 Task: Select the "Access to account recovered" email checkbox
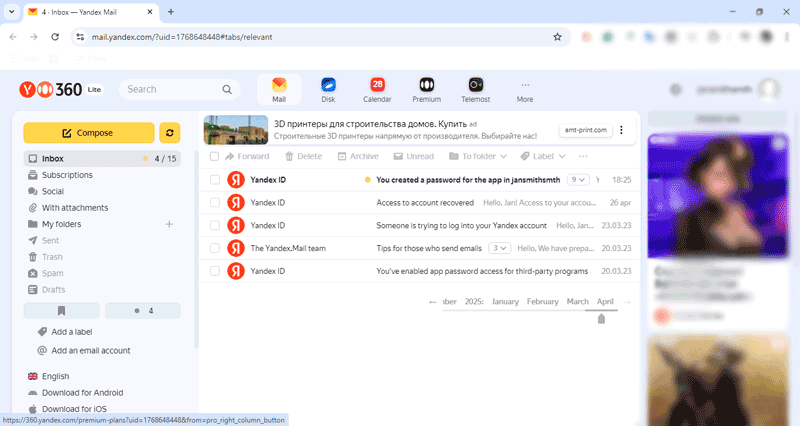[x=215, y=203]
